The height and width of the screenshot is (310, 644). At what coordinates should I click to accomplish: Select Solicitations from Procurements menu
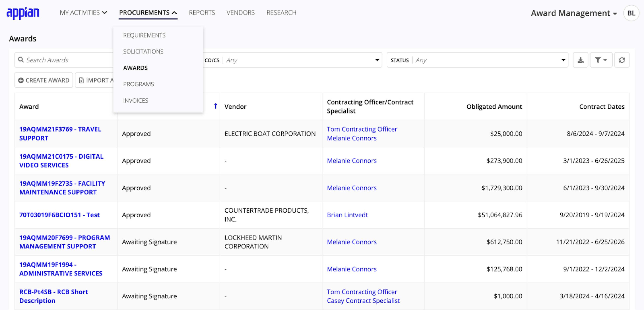coord(143,52)
